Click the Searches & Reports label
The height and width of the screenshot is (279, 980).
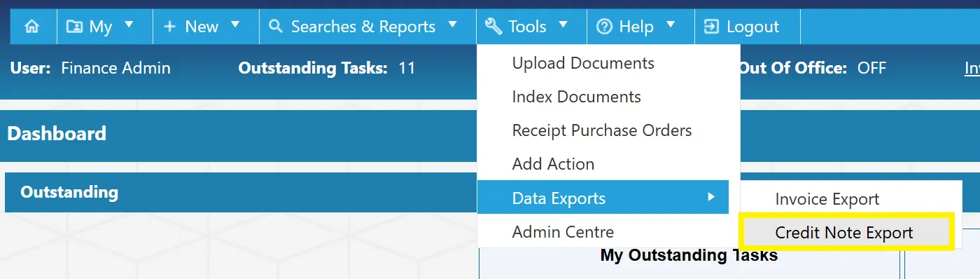pos(363,27)
